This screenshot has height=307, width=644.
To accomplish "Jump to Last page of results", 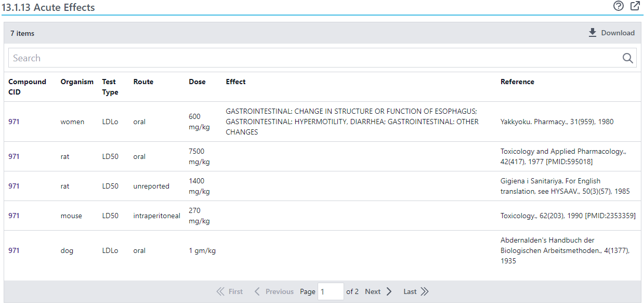I will coord(416,291).
